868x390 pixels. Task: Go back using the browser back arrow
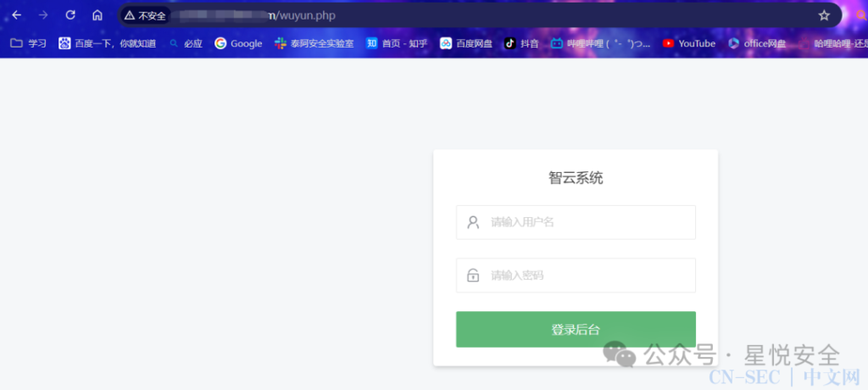[17, 15]
